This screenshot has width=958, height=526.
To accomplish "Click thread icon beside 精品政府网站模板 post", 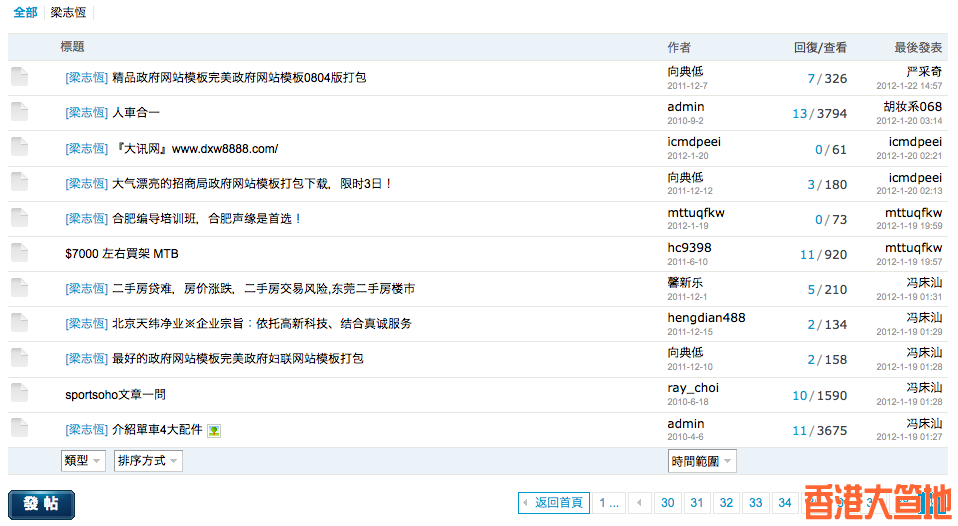I will [x=20, y=77].
